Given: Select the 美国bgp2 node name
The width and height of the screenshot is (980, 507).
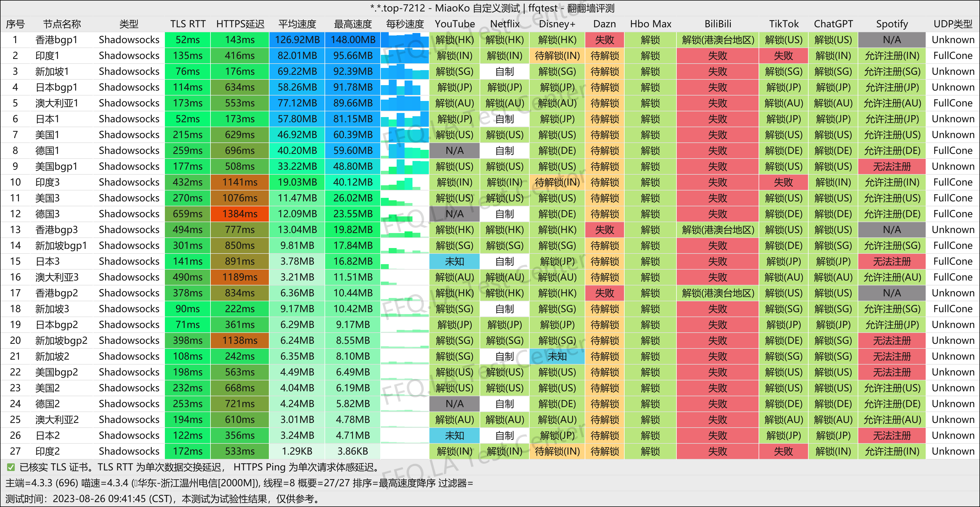Looking at the screenshot, I should 56,372.
